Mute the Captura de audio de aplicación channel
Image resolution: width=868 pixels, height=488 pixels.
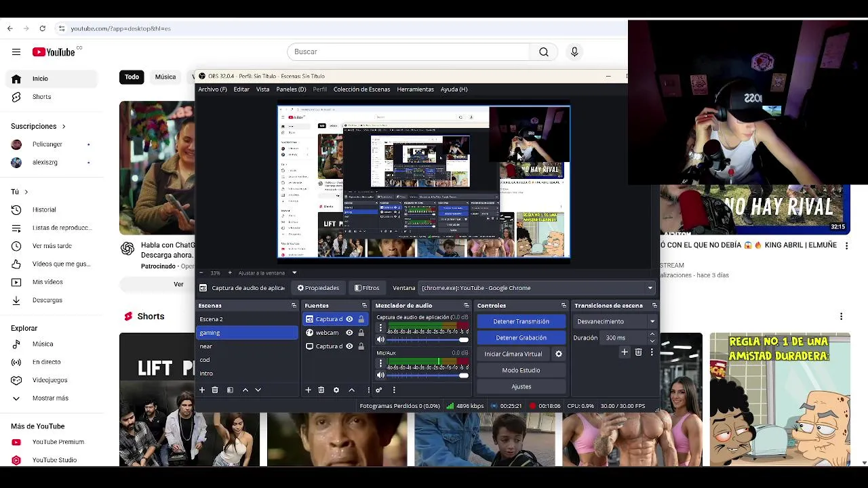[380, 340]
